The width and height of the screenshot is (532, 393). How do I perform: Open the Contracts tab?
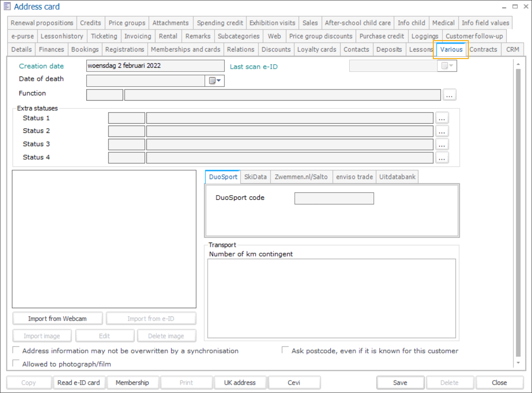point(483,49)
